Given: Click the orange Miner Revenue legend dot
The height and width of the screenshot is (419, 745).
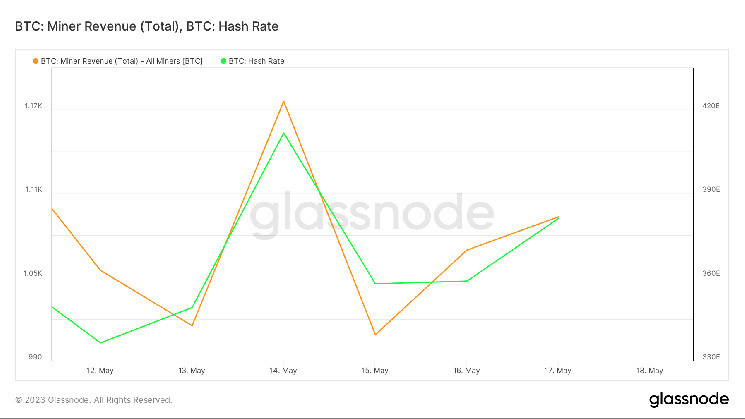Looking at the screenshot, I should click(x=37, y=61).
